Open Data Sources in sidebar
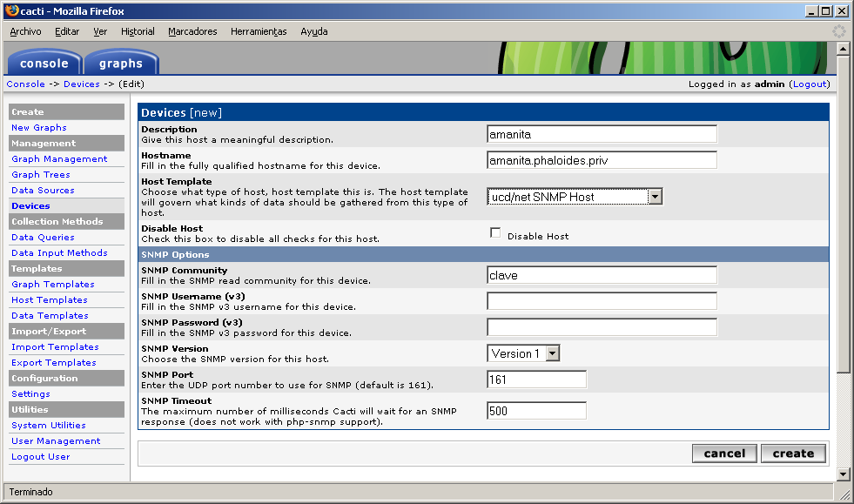854x504 pixels. click(x=43, y=190)
